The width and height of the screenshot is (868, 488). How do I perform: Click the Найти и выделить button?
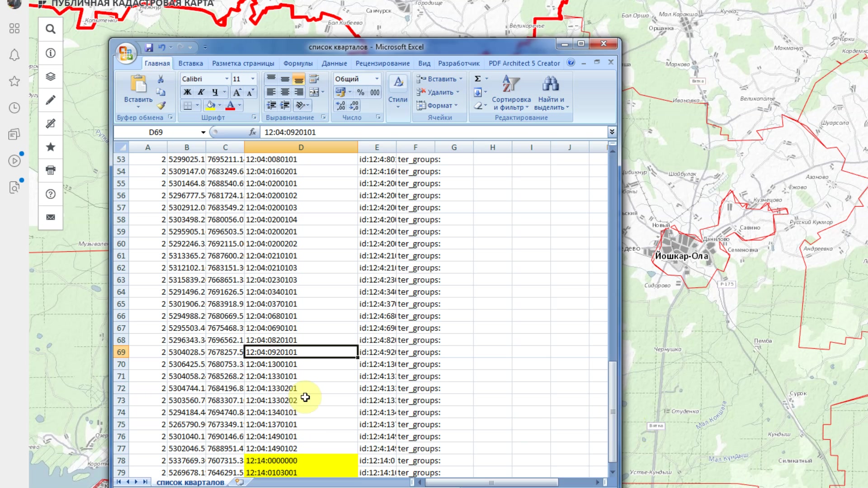coord(551,93)
